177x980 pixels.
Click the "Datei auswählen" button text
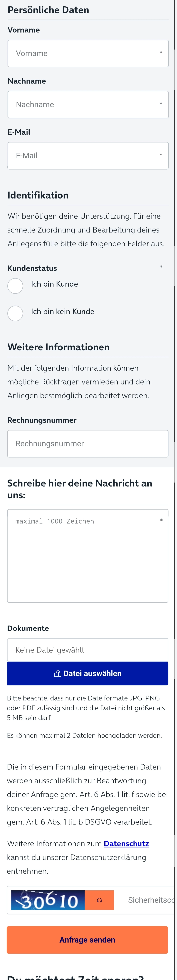(x=92, y=673)
